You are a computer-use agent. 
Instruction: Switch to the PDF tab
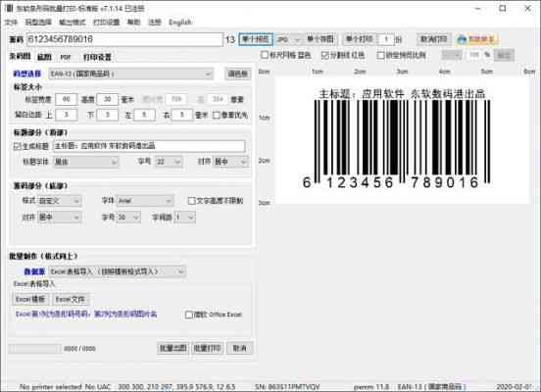[66, 57]
